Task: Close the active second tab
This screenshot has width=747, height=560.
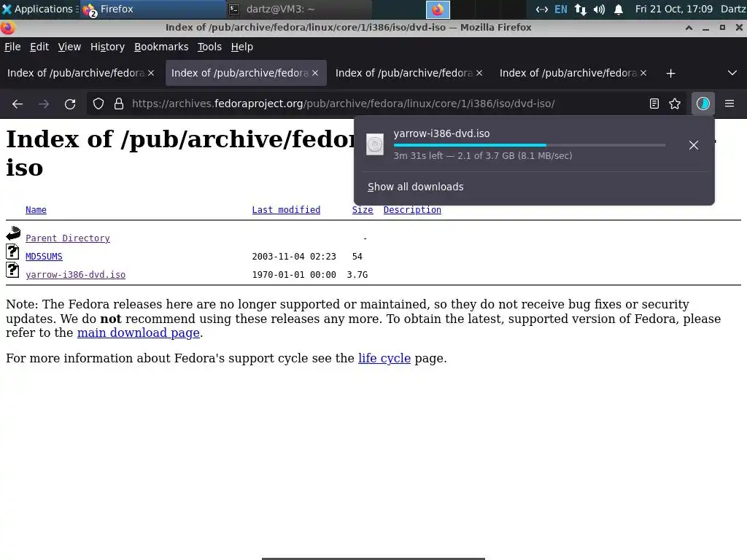Action: [x=315, y=73]
